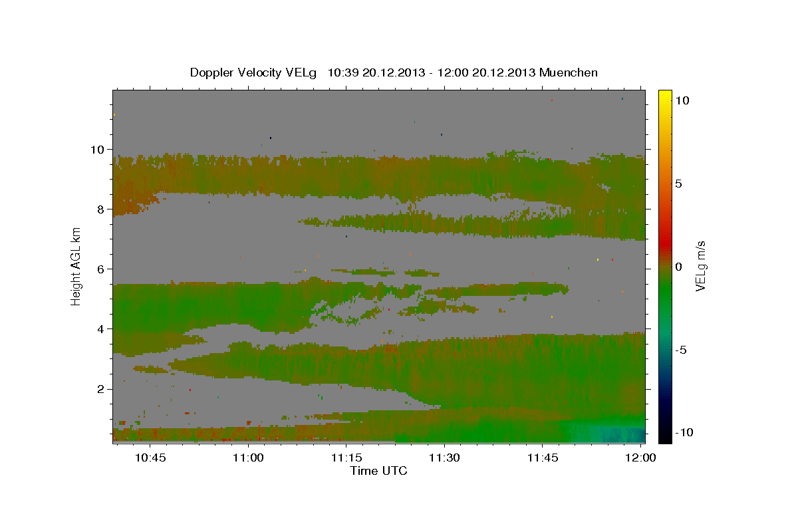
Task: Click the yellow top of the colorbar
Action: (x=664, y=95)
